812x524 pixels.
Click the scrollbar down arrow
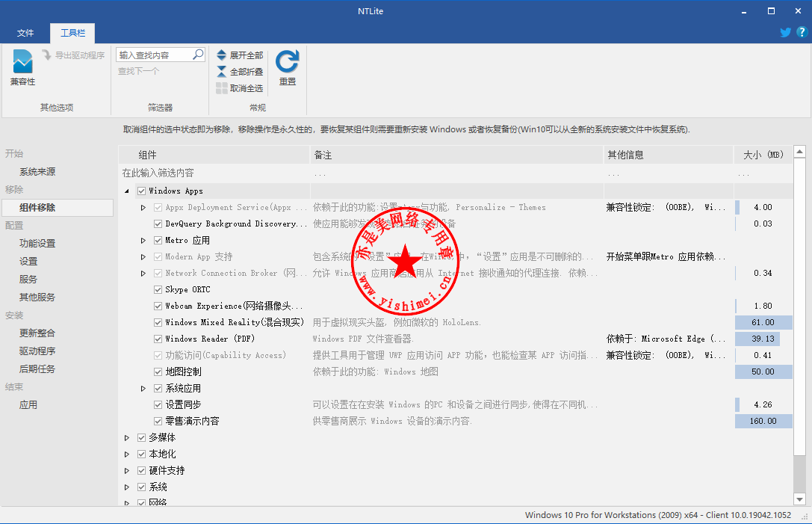[x=799, y=499]
